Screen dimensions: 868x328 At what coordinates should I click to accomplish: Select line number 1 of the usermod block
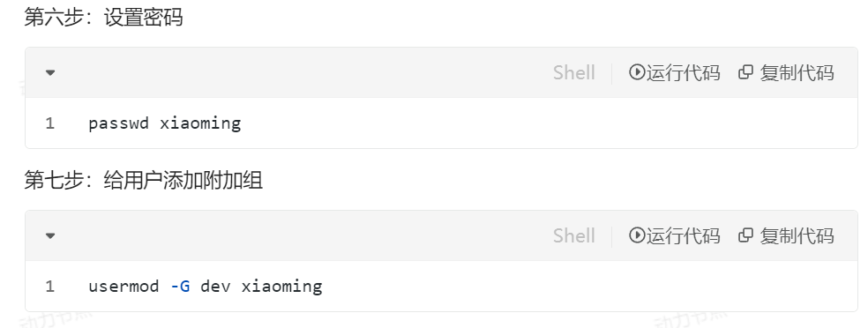tap(49, 286)
